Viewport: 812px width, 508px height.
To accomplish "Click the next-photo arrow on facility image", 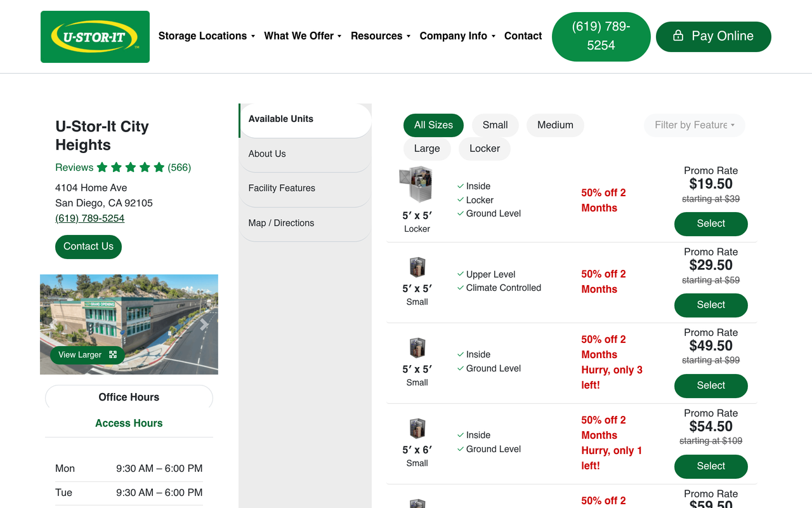I will [204, 324].
